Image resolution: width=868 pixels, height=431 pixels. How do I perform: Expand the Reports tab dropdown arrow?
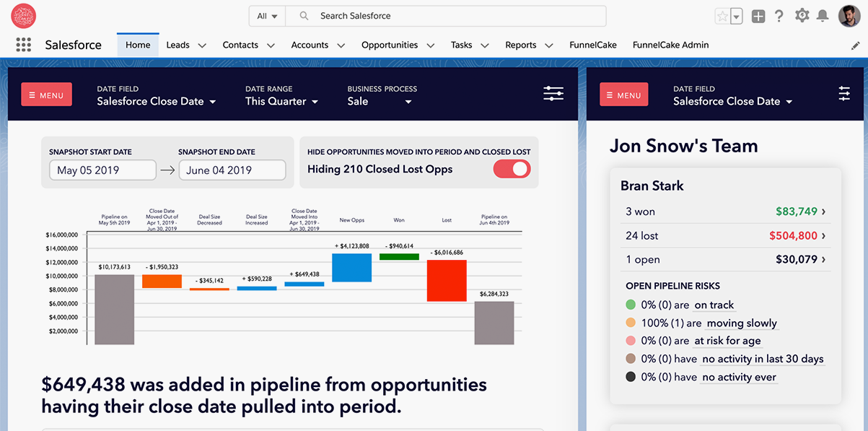[x=549, y=45]
